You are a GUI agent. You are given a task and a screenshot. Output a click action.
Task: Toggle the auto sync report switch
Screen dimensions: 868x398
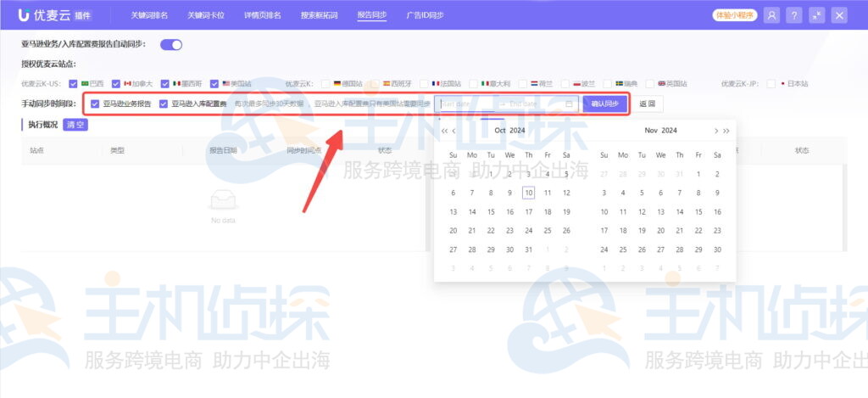(x=171, y=45)
